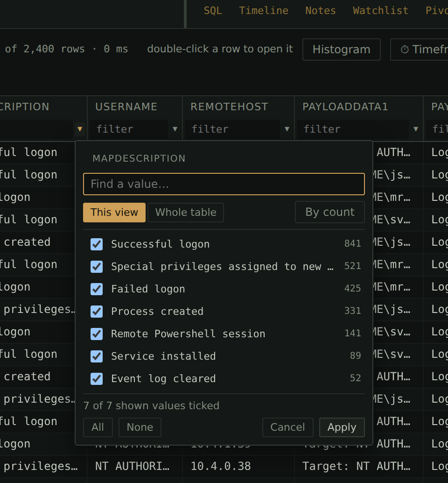Open the REMOTEHOST column filter dropdown arrow

point(287,129)
